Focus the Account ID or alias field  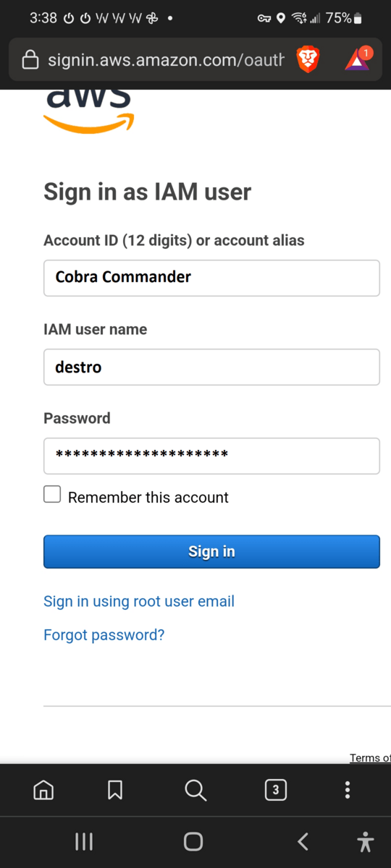(x=211, y=278)
